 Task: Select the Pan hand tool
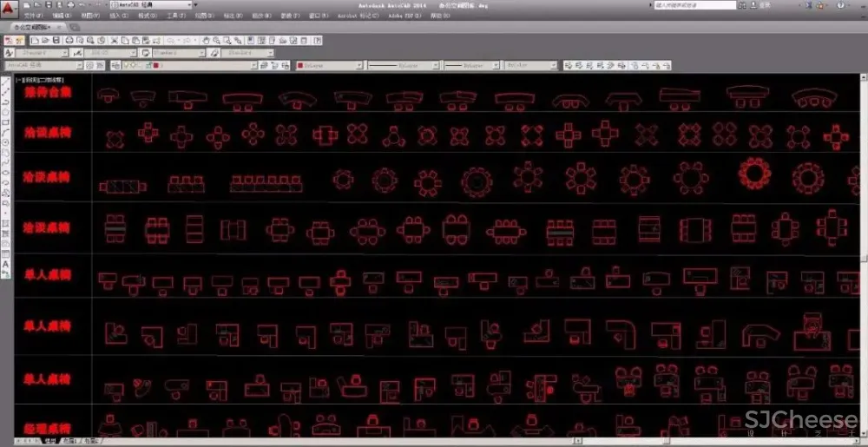[x=206, y=40]
